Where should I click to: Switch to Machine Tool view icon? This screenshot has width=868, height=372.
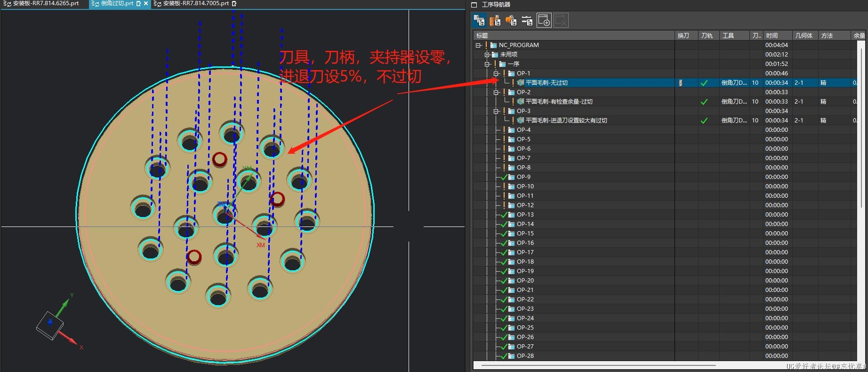coord(495,20)
